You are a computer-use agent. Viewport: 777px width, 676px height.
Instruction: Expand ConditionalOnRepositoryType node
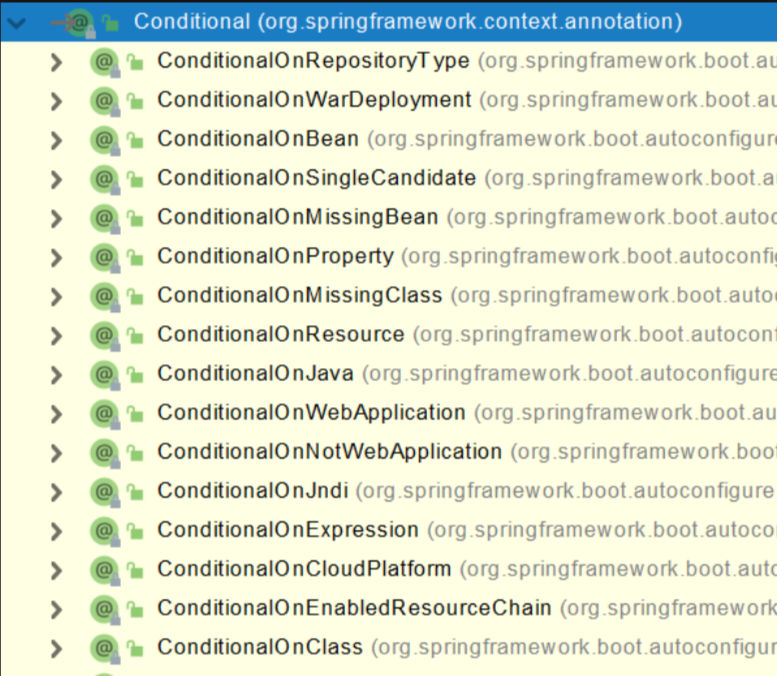(x=56, y=62)
